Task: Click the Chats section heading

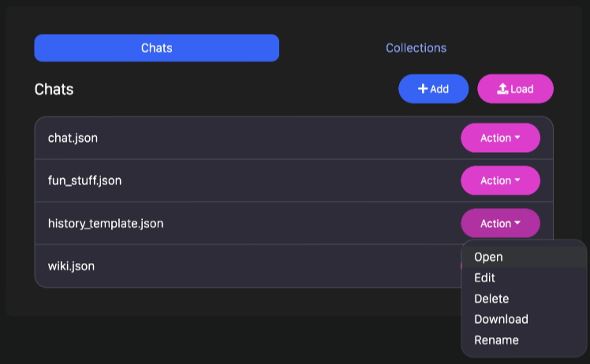Action: click(54, 90)
